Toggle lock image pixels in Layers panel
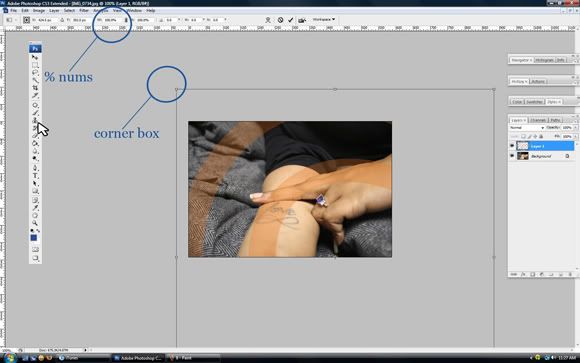The image size is (580, 363). [529, 137]
